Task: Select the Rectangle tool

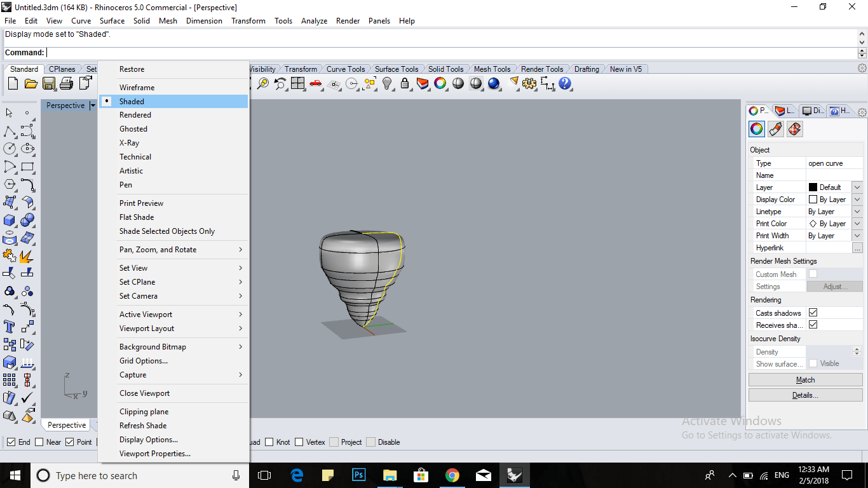Action: pyautogui.click(x=27, y=167)
